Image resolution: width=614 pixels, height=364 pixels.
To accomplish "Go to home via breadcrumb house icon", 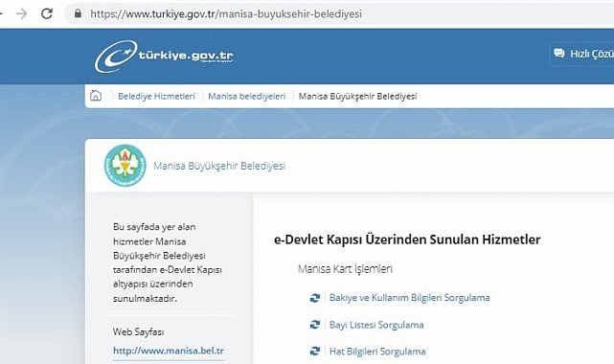I will pyautogui.click(x=96, y=96).
